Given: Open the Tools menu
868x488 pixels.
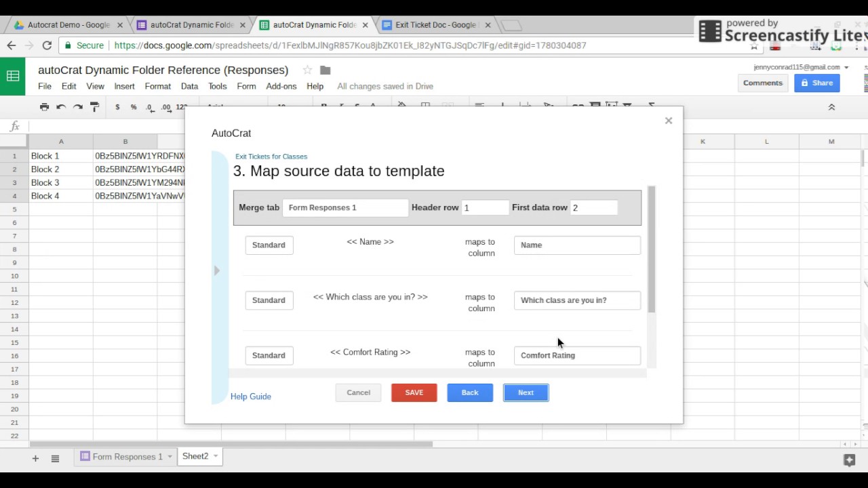Looking at the screenshot, I should pos(217,86).
